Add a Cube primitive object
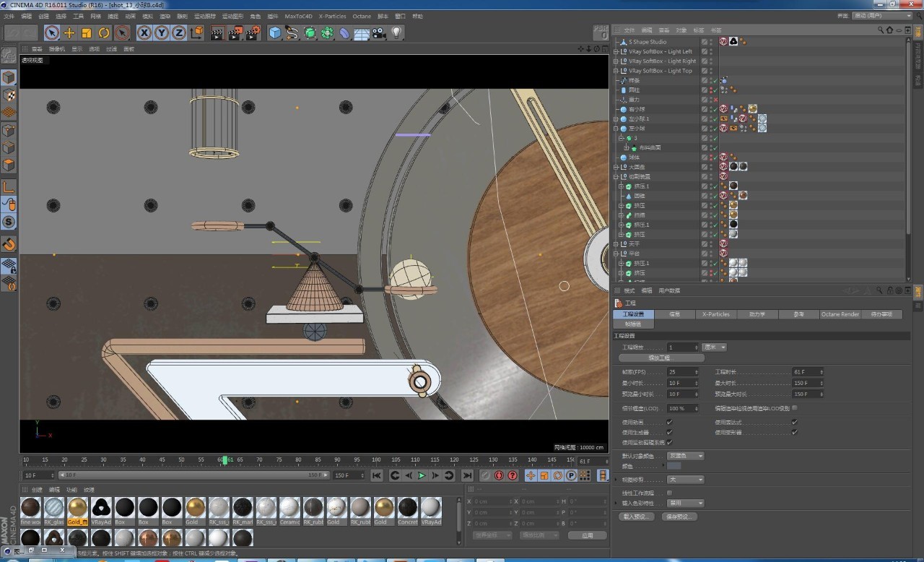The image size is (924, 562). click(x=275, y=33)
